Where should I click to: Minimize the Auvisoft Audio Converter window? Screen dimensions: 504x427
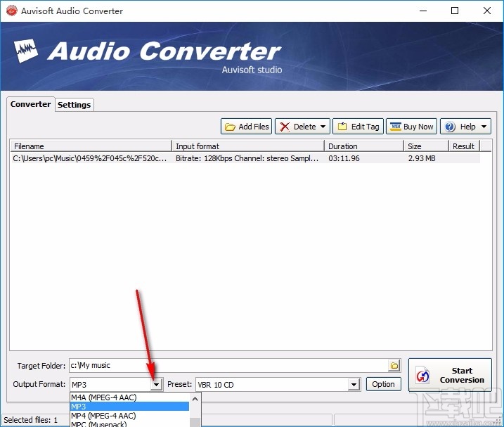tap(423, 11)
